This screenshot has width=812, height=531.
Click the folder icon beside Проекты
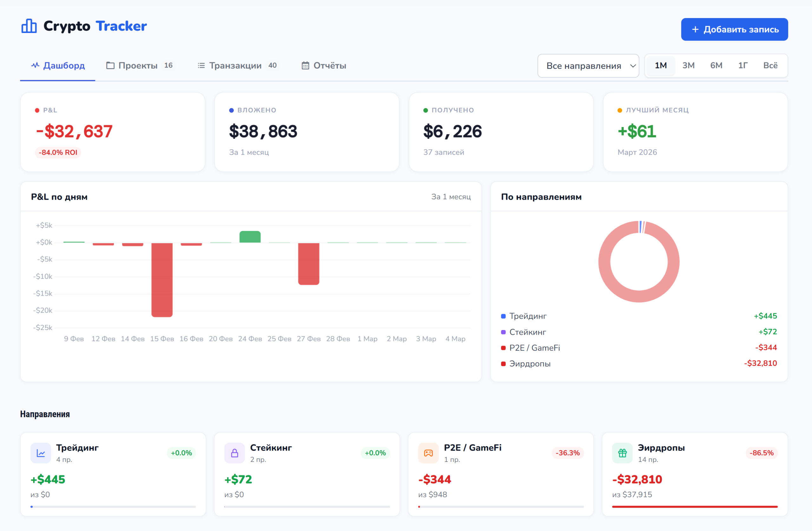tap(110, 66)
